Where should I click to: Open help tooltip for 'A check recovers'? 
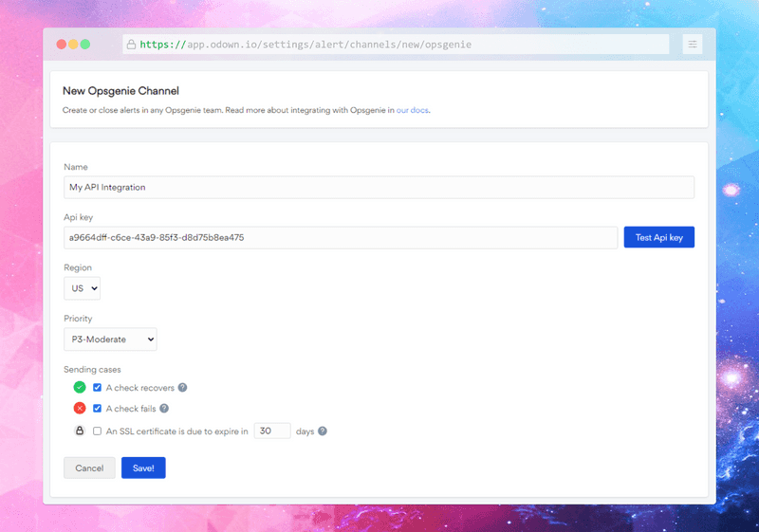click(182, 388)
